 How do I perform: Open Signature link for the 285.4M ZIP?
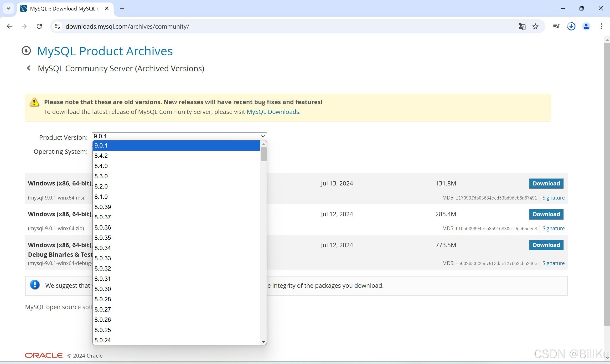click(553, 228)
